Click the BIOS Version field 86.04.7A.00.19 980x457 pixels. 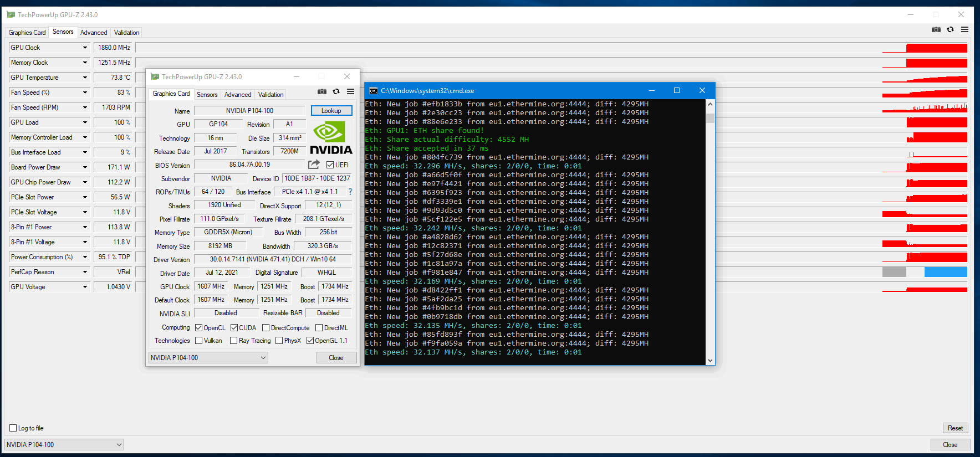click(249, 165)
